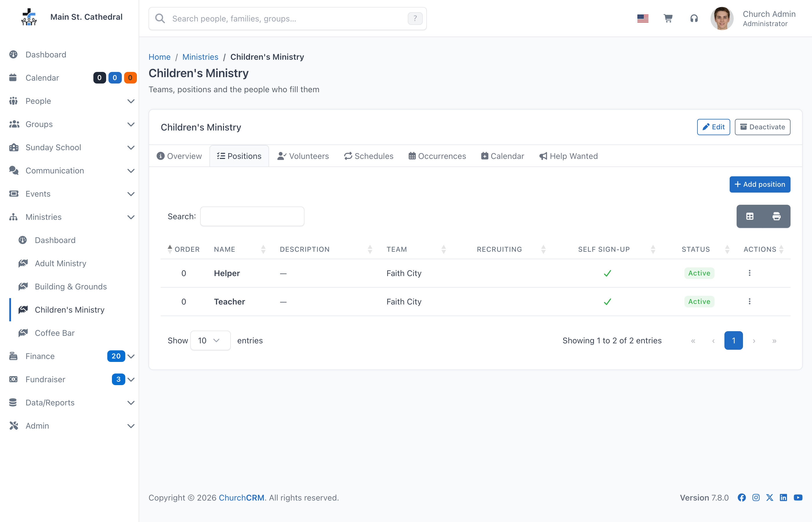Switch to the Volunteers tab
This screenshot has width=812, height=522.
tap(303, 156)
